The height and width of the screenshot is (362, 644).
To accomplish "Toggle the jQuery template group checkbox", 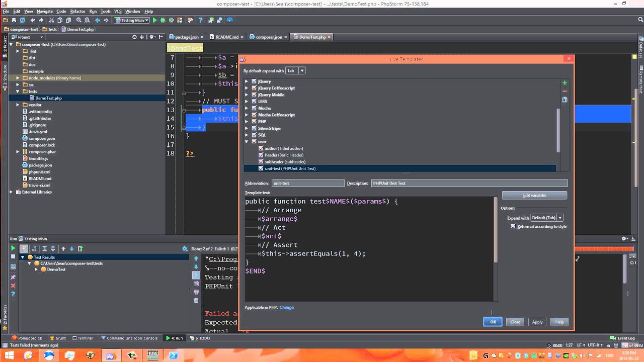I will pyautogui.click(x=254, y=81).
